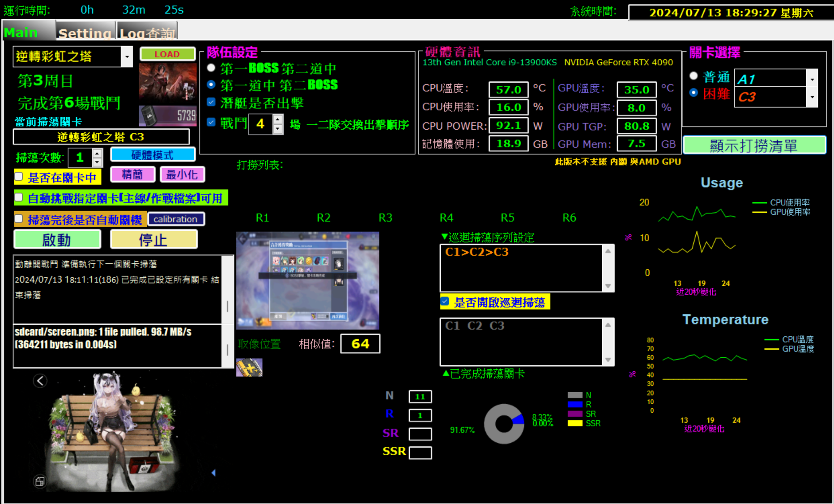Select 普通 difficulty radio button

click(694, 76)
